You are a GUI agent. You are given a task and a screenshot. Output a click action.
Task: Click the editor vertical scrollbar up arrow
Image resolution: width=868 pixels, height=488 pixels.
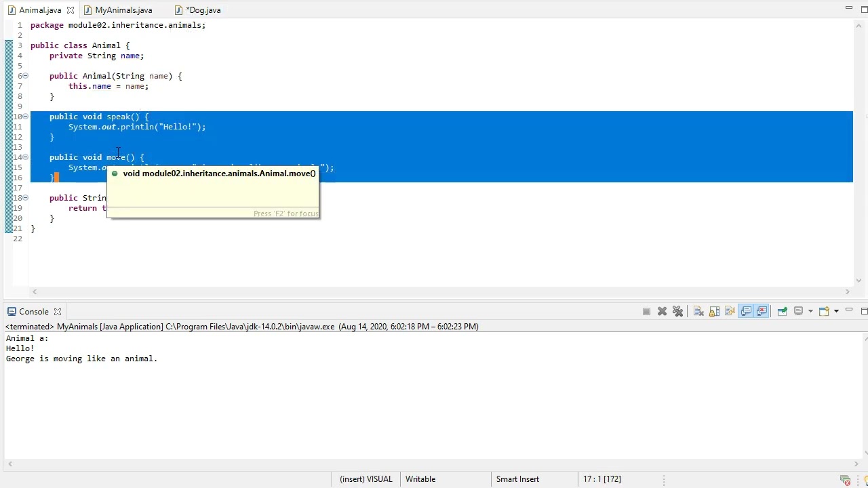[859, 25]
